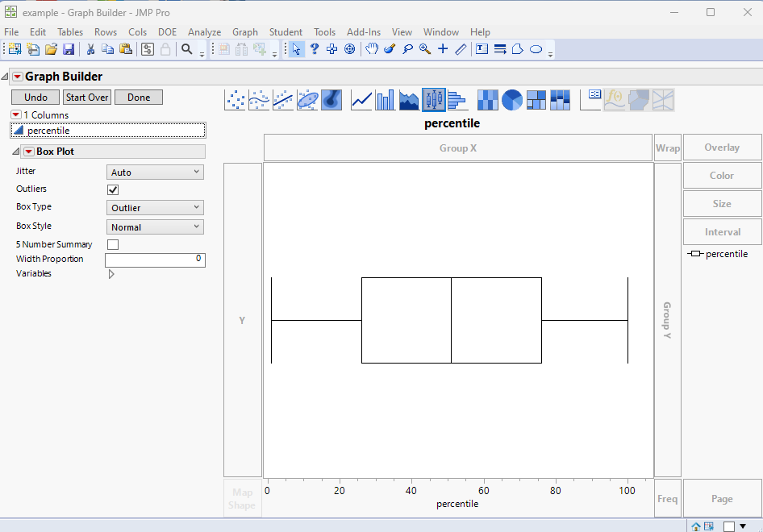This screenshot has width=763, height=532.
Task: Click the Start Over button
Action: [87, 98]
